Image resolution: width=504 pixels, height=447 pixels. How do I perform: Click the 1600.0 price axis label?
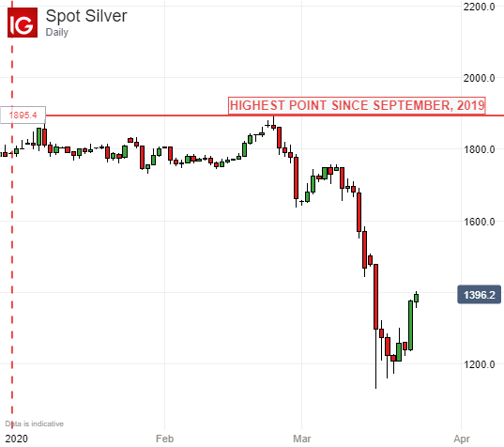[x=479, y=222]
